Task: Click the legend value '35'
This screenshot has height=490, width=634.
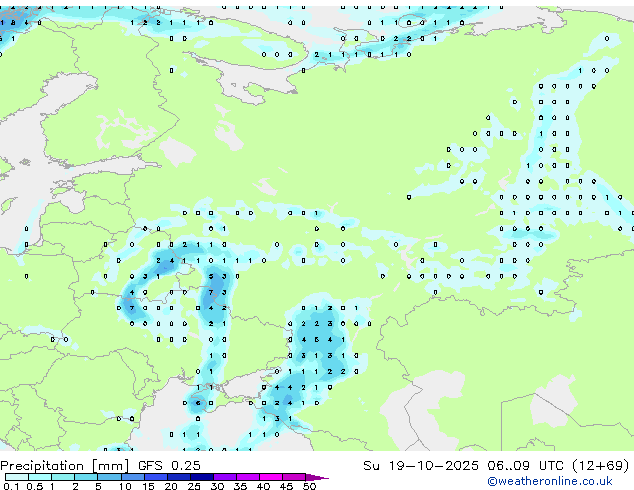Action: [241, 486]
